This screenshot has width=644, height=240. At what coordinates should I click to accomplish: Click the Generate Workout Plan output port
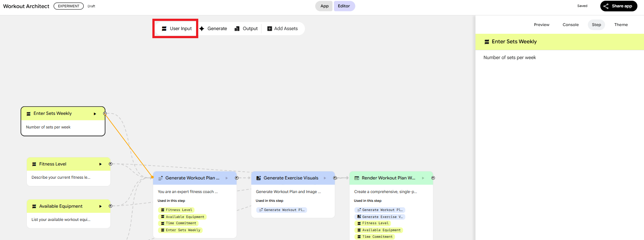[237, 178]
